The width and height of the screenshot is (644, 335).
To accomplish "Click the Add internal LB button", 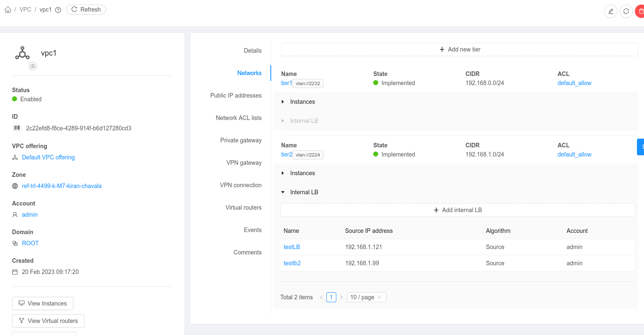I will click(x=457, y=210).
